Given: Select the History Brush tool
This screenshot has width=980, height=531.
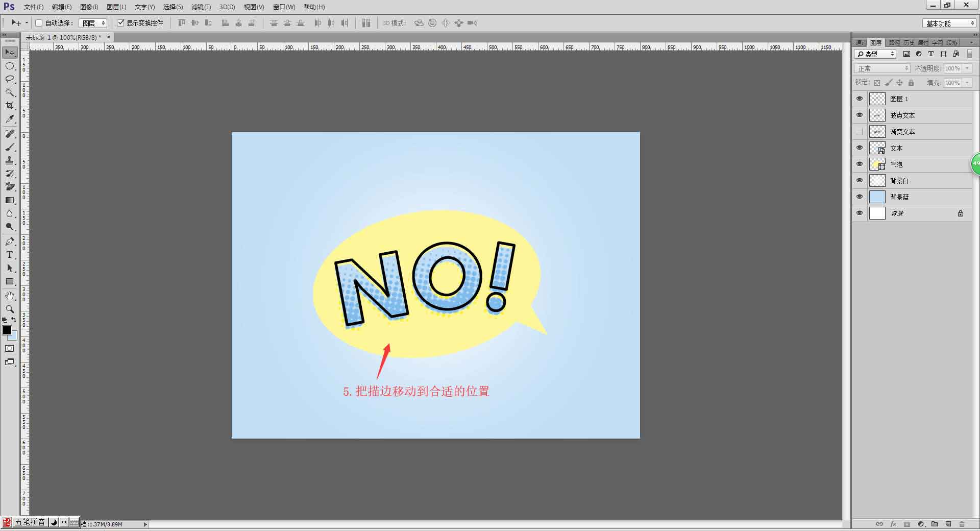Looking at the screenshot, I should [x=10, y=174].
